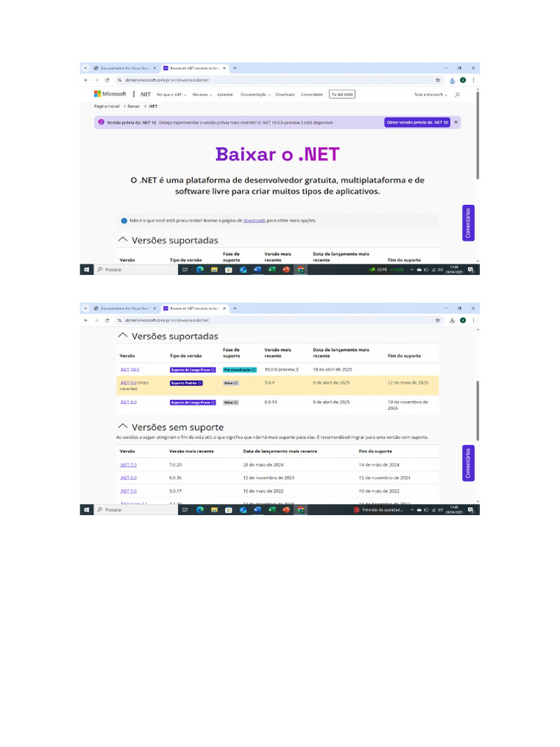The height and width of the screenshot is (747, 560).
Task: Select the 12 de maio de 2026 cell
Action: (x=408, y=382)
